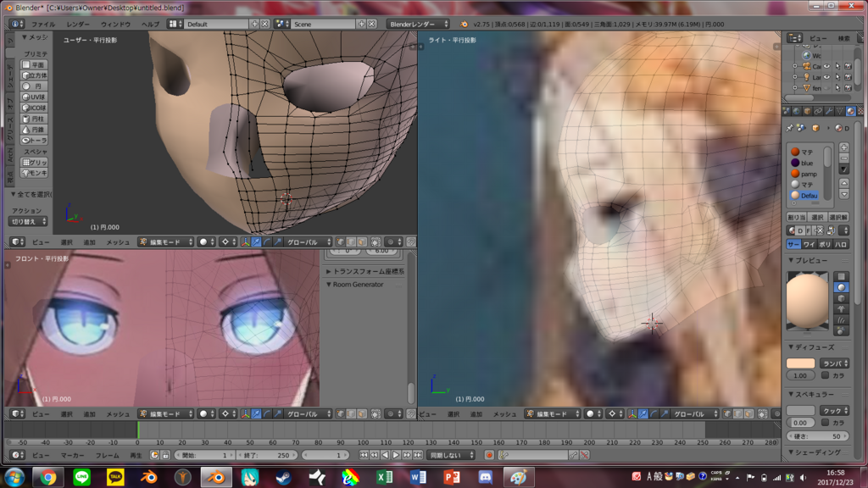Choose the rotate manipulator in user perspective viewport header
The height and width of the screenshot is (488, 868).
[267, 242]
